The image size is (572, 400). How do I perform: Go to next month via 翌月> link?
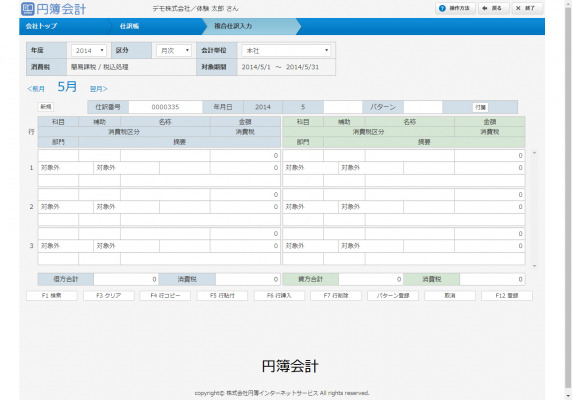click(98, 89)
